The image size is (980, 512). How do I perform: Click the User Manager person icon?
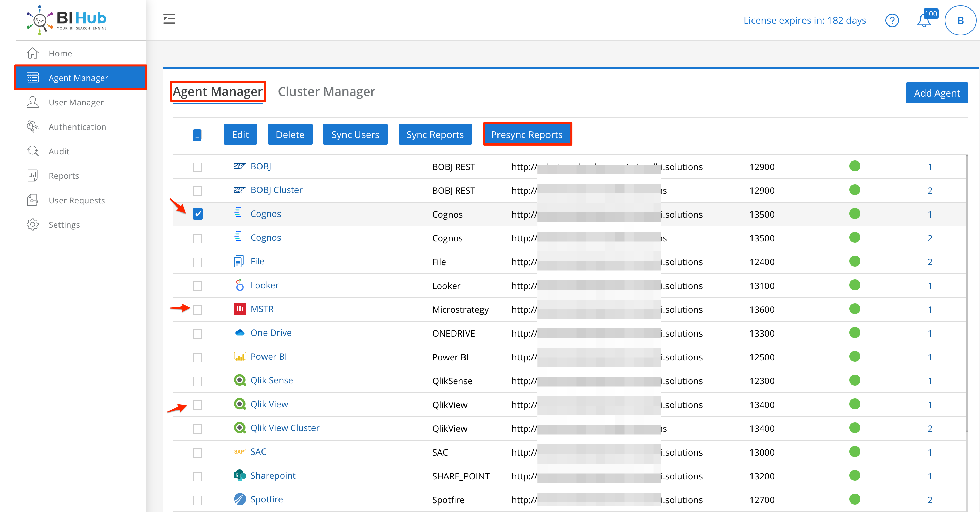point(33,102)
